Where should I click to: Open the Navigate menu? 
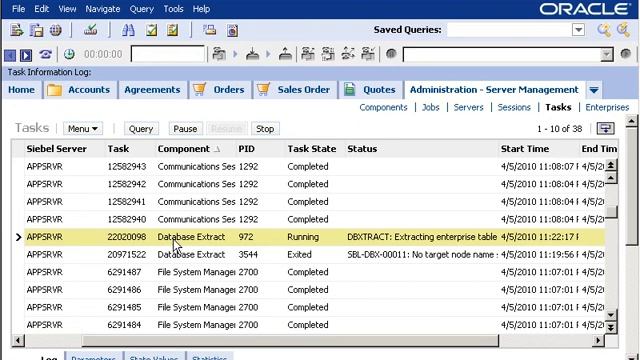pyautogui.click(x=103, y=9)
